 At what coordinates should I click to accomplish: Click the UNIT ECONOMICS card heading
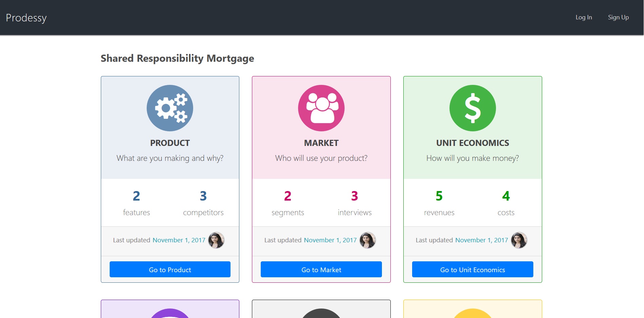[x=473, y=143]
